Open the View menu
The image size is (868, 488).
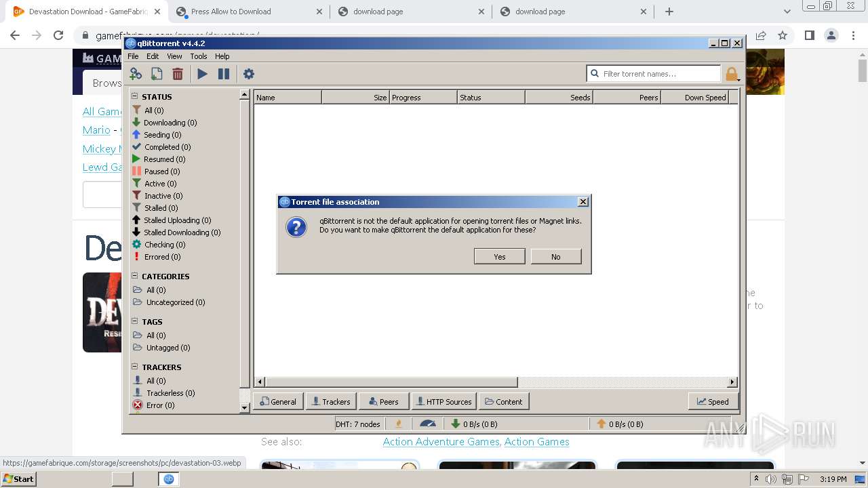(x=174, y=56)
